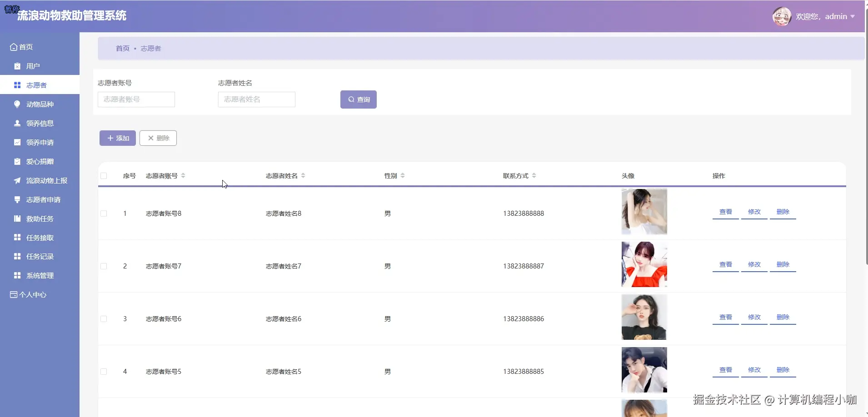Edit 志愿者账号7 with 修改 link
Viewport: 868px width, 417px height.
pyautogui.click(x=754, y=265)
